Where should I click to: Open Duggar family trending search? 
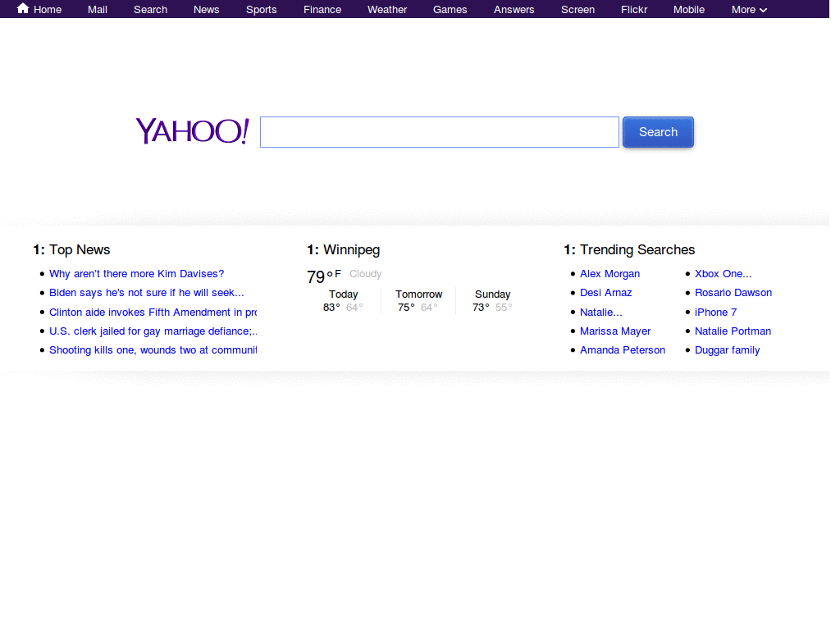(728, 349)
